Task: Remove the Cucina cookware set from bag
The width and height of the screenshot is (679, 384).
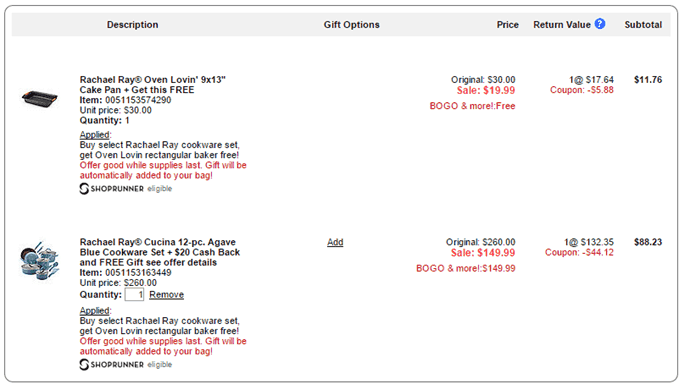Action: pyautogui.click(x=167, y=295)
